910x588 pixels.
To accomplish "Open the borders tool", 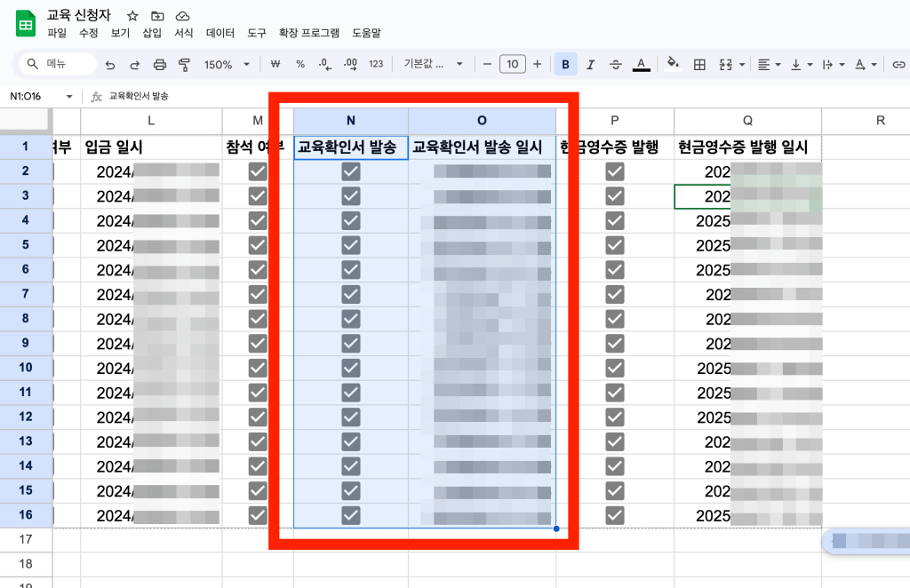I will [699, 65].
